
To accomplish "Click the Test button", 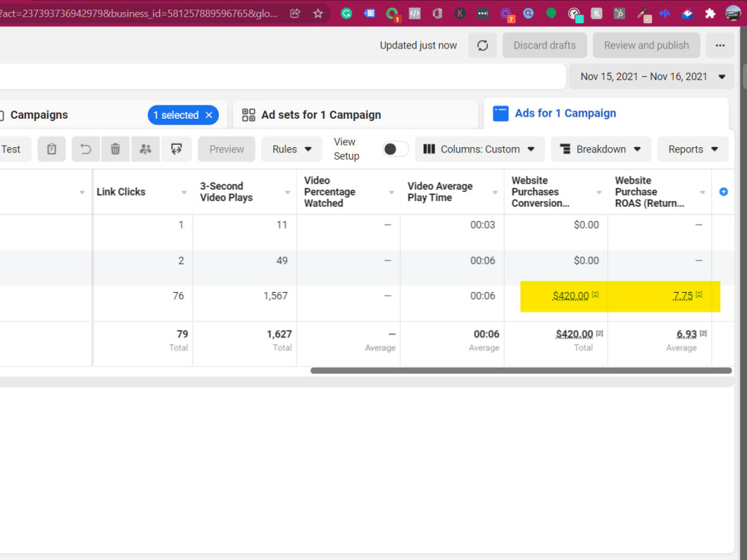I will click(11, 149).
